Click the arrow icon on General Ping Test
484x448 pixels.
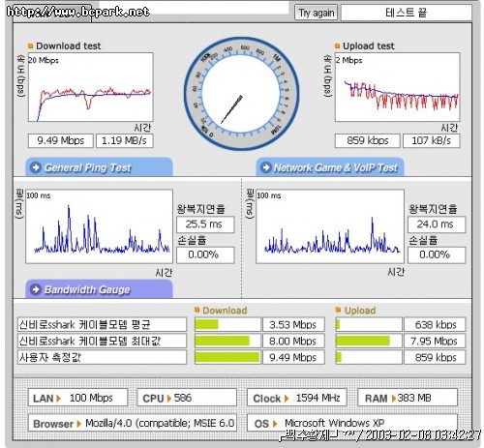pyautogui.click(x=35, y=167)
